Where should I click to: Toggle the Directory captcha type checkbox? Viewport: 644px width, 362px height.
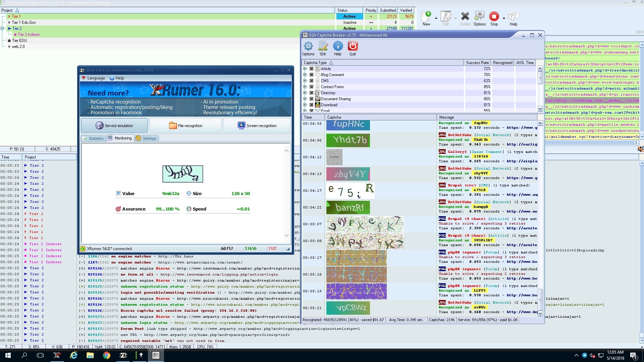311,93
